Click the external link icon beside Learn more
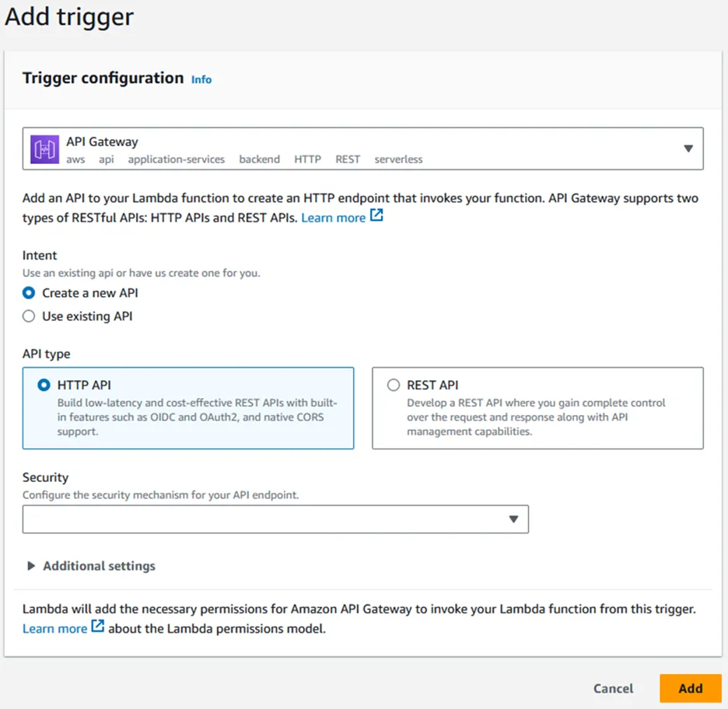 click(x=378, y=218)
